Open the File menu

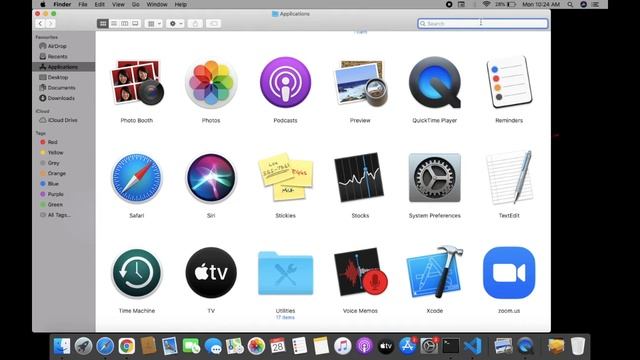(83, 4)
